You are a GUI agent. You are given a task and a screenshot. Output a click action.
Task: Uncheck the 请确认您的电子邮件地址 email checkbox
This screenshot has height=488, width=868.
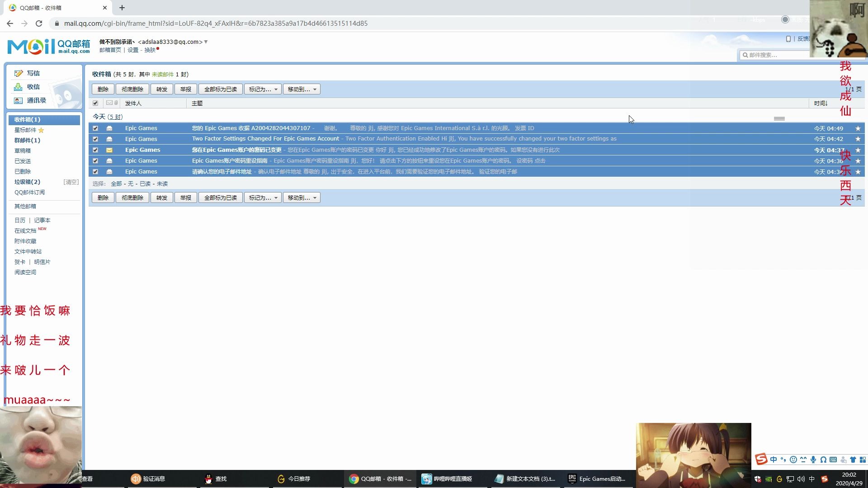click(95, 172)
